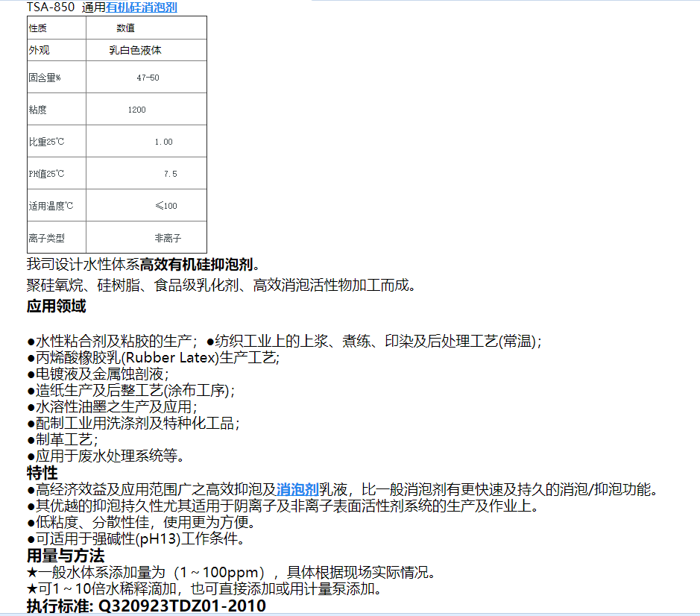This screenshot has height=616, width=700.
Task: Click the 应用领域 section heading
Action: click(56, 306)
